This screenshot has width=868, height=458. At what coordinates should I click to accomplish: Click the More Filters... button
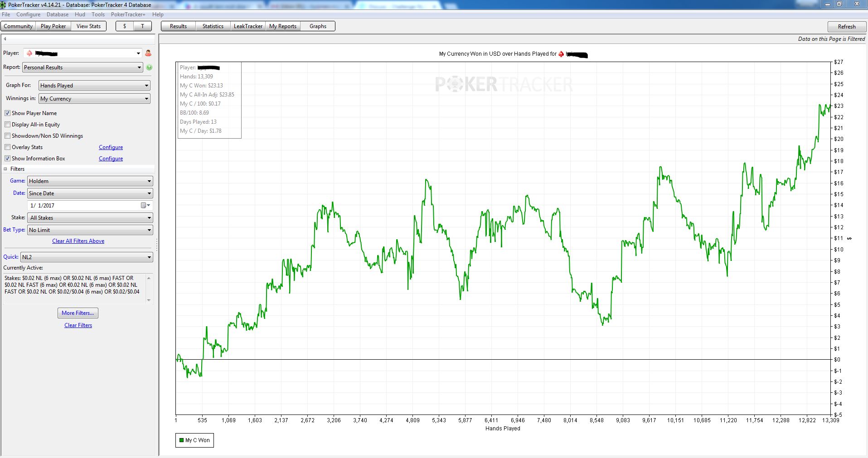pos(78,313)
